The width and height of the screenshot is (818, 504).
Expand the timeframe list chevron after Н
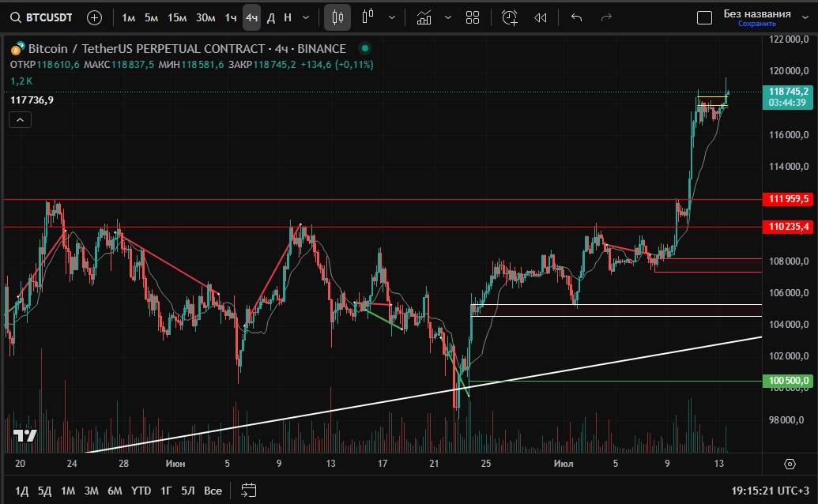pyautogui.click(x=306, y=17)
